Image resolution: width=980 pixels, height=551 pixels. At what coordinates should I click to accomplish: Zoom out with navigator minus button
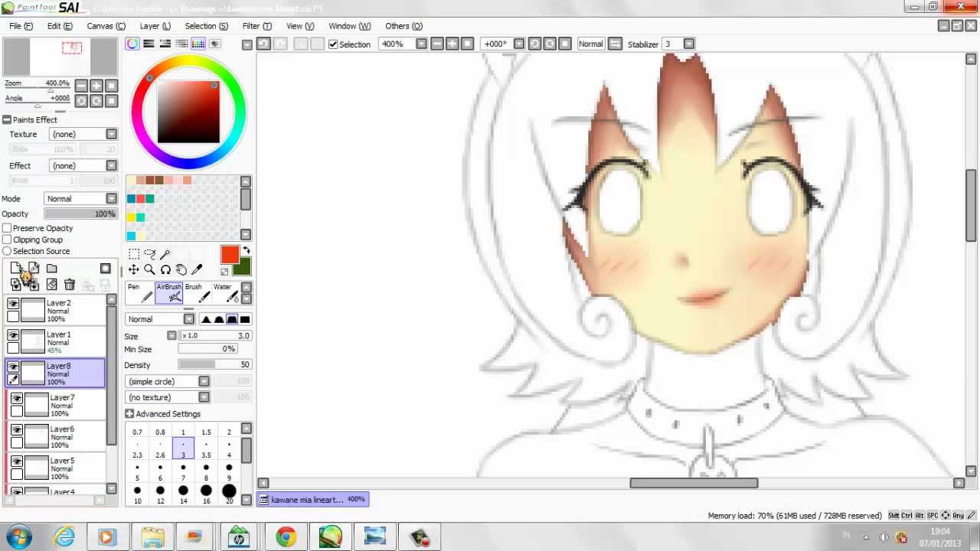[x=81, y=86]
